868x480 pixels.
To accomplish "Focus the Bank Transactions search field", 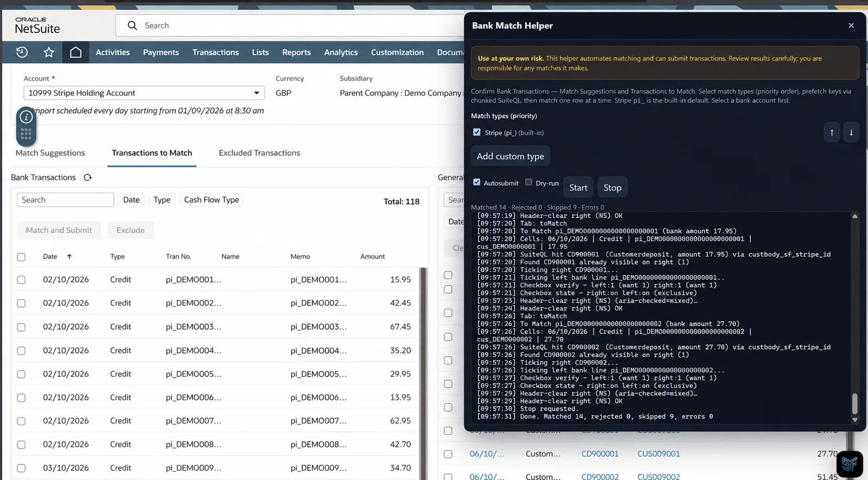I will pos(65,200).
